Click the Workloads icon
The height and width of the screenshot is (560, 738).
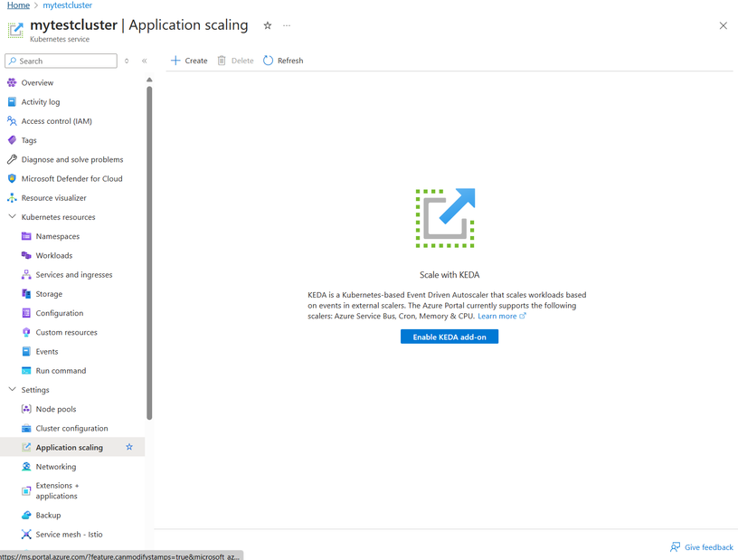pos(26,256)
